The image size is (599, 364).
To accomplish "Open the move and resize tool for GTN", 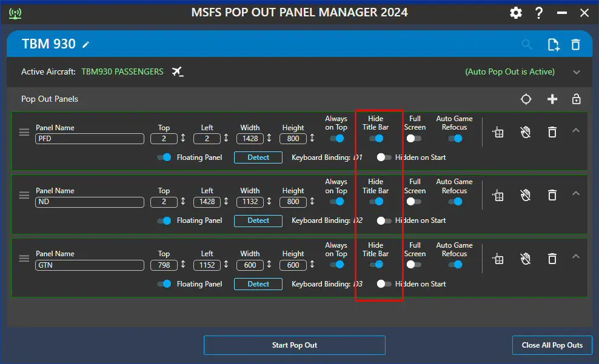I will pos(498,259).
